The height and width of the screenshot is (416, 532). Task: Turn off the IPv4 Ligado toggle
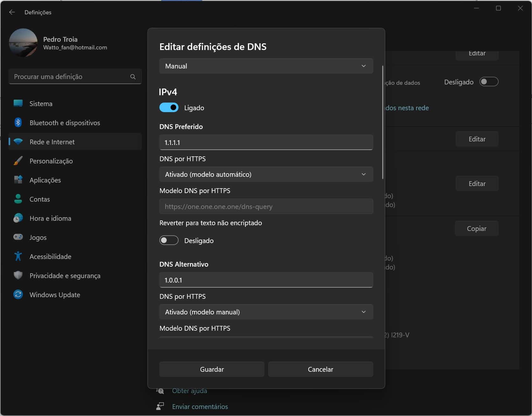(169, 108)
